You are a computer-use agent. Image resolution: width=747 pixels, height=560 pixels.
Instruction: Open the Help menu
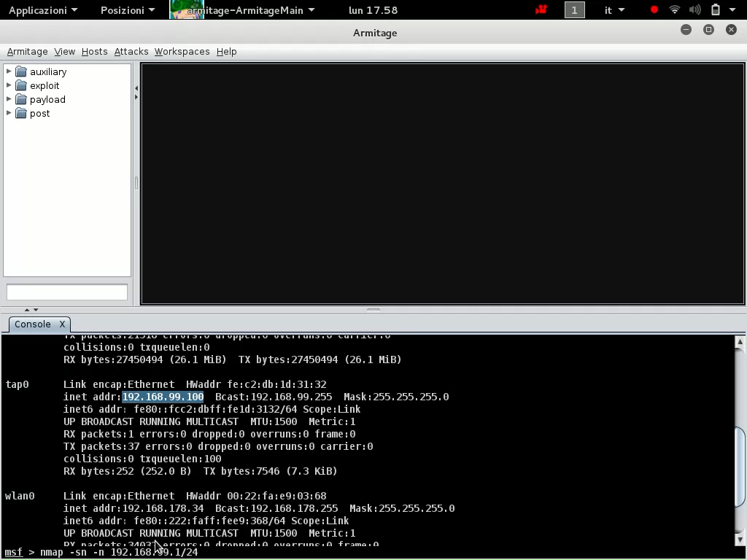pyautogui.click(x=226, y=52)
